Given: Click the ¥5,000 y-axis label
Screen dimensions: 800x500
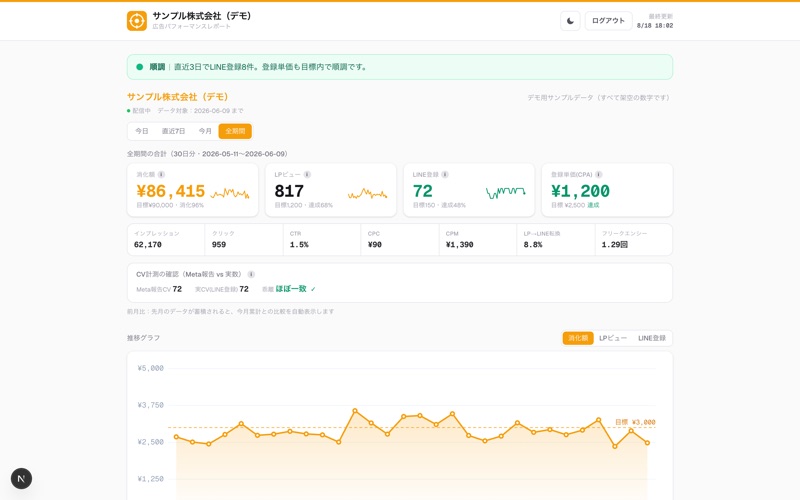Looking at the screenshot, I should (151, 368).
